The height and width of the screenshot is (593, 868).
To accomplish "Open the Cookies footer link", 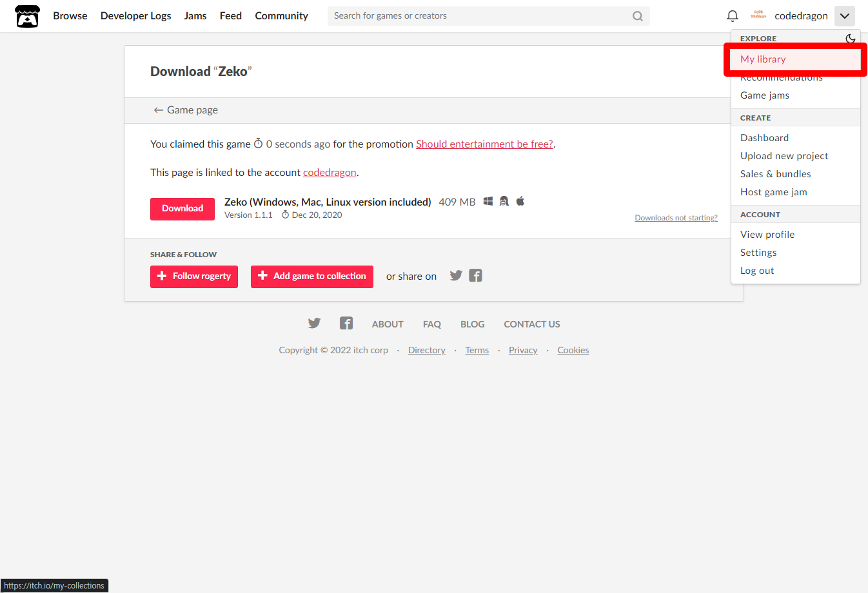I will [573, 350].
